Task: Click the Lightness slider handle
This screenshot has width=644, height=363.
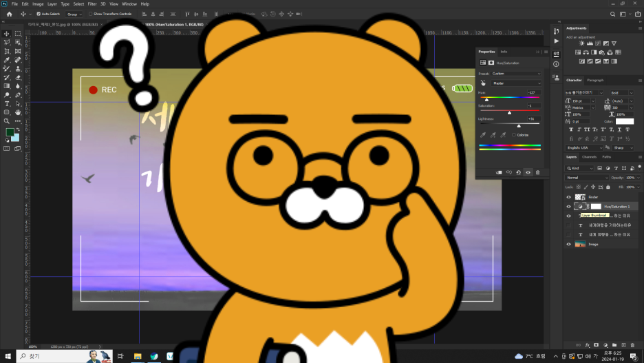Action: (519, 126)
